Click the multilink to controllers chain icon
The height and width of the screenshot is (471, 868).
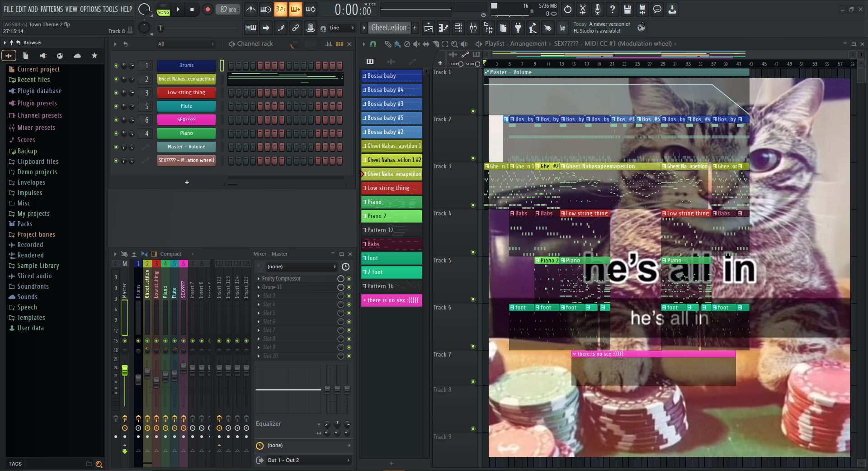pyautogui.click(x=296, y=28)
